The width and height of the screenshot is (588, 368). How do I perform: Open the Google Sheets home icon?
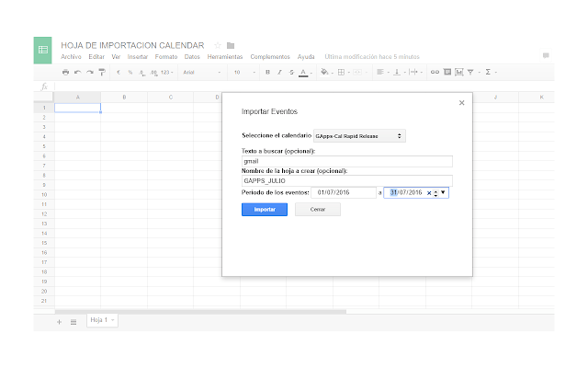tap(43, 50)
